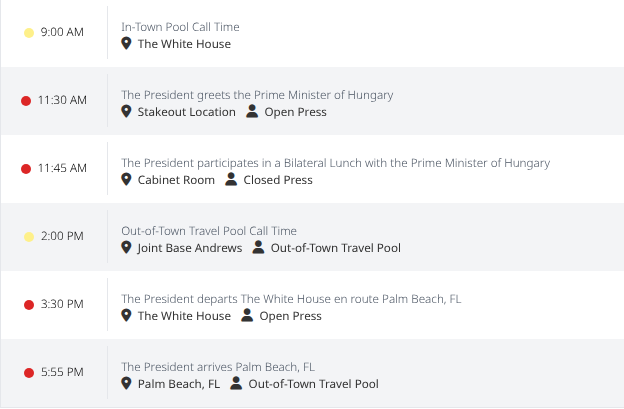
Task: Click the 11:45 AM time label
Action: (x=62, y=168)
